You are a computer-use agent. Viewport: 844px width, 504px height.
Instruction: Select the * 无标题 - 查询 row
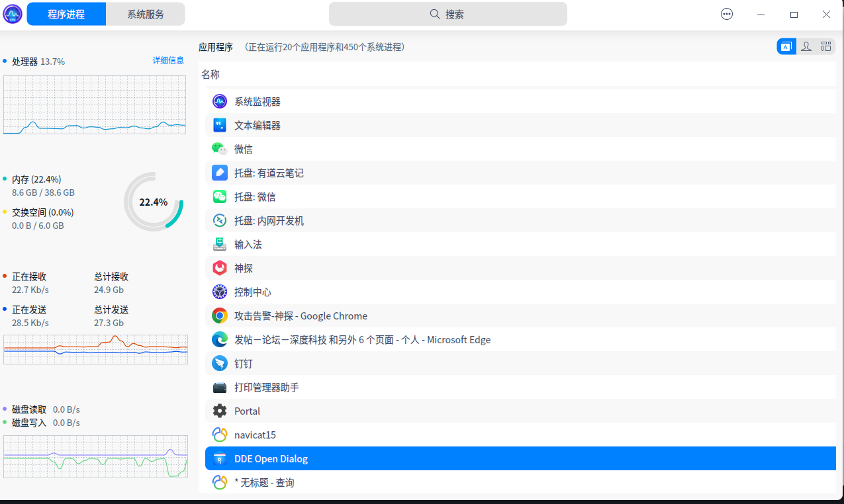[x=520, y=482]
